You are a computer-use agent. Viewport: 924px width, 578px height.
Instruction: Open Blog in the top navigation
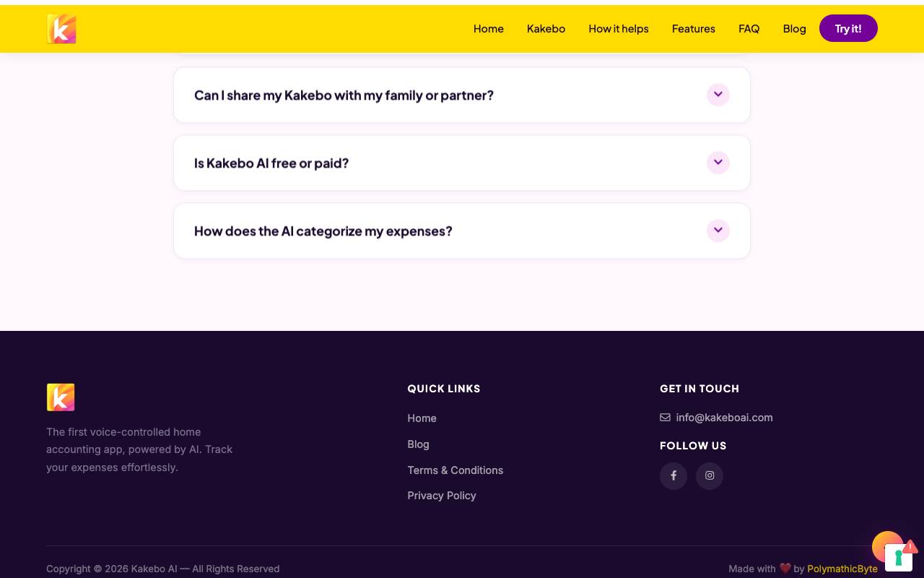(x=794, y=29)
